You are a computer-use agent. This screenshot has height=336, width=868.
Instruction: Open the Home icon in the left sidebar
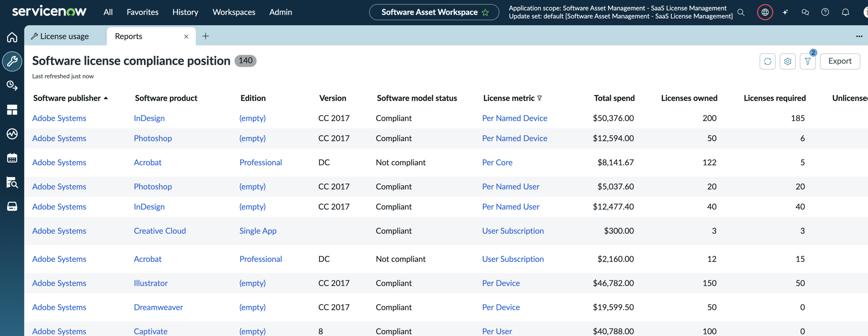(12, 37)
